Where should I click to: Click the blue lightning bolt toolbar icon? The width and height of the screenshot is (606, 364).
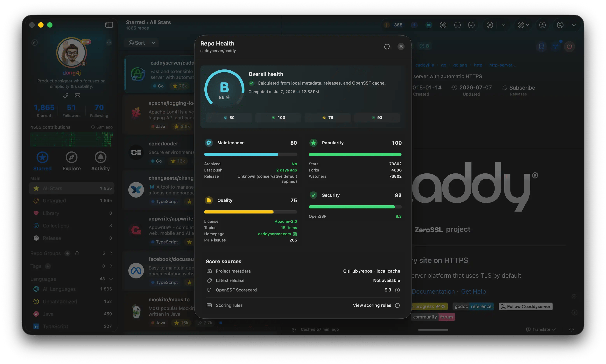coord(414,25)
